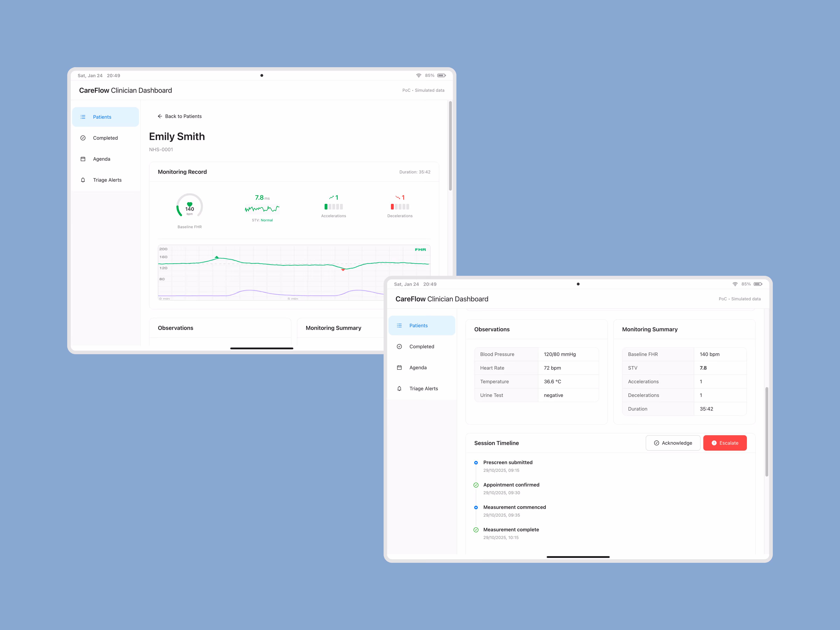Toggle the green check marker on Appointment confirmed
Screen dimensions: 840x630
point(476,485)
